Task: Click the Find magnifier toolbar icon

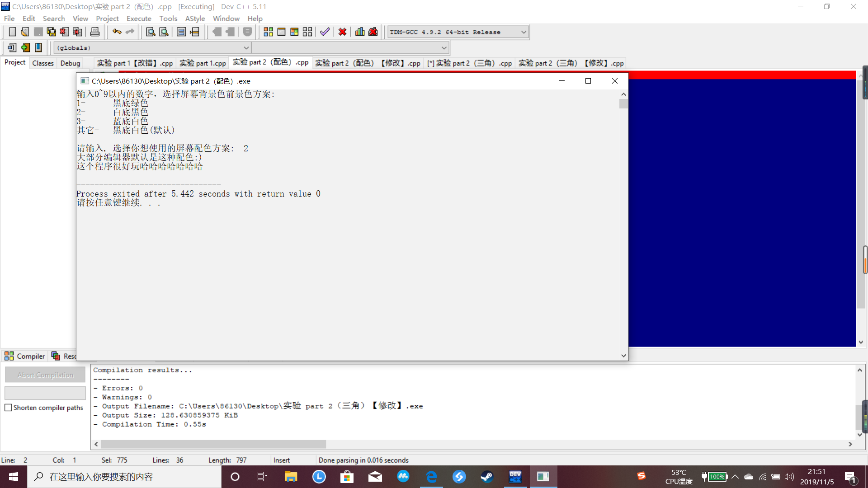Action: pos(151,32)
